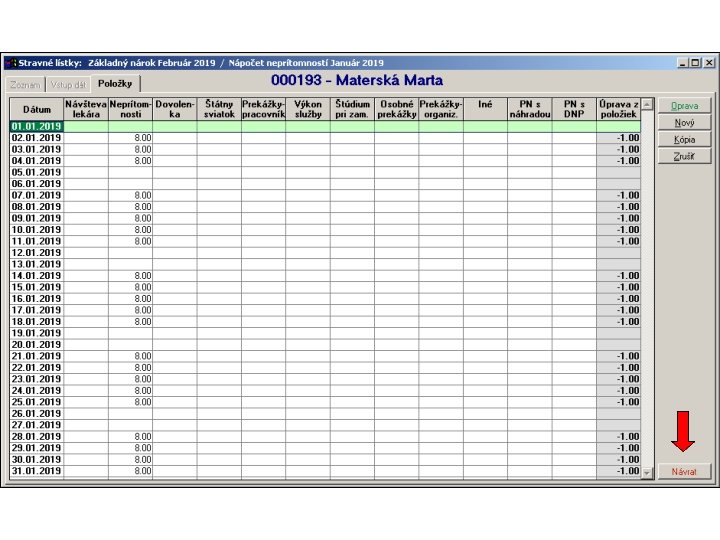Select date 26.01.2019 in the table

click(x=37, y=413)
